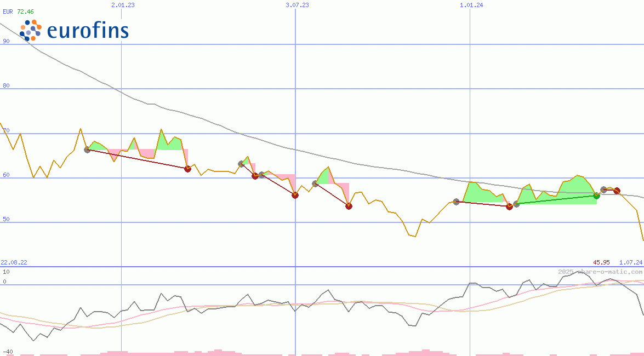Click the last red marker before the final drop
Viewport: 644px width, 356px height.
(617, 191)
